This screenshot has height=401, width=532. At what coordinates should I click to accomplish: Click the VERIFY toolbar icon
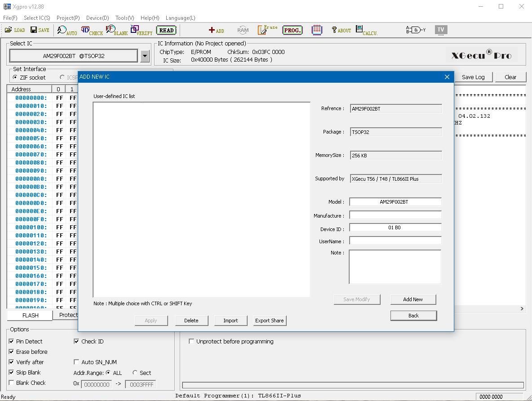coord(142,31)
